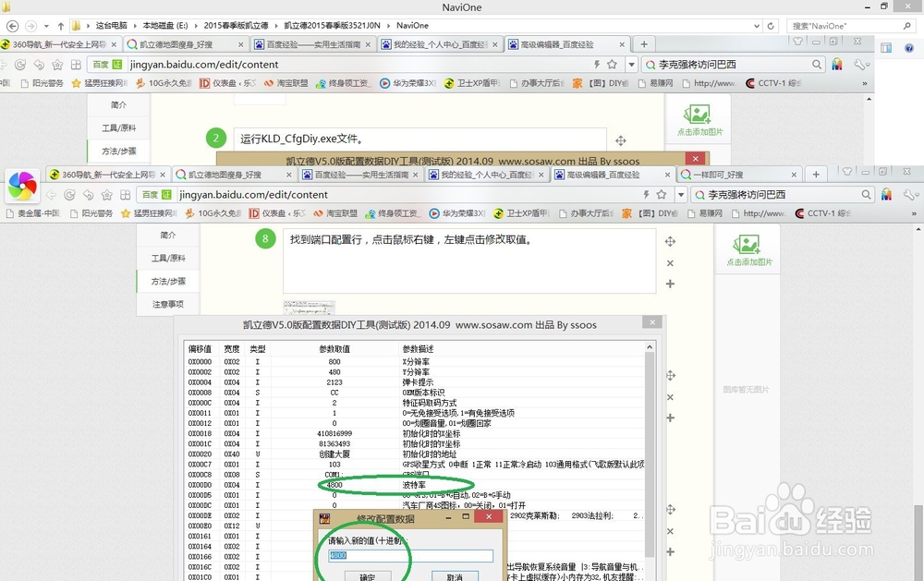This screenshot has height=581, width=924.
Task: Open CCTV-1 bookmark in front browser
Action: coord(822,213)
